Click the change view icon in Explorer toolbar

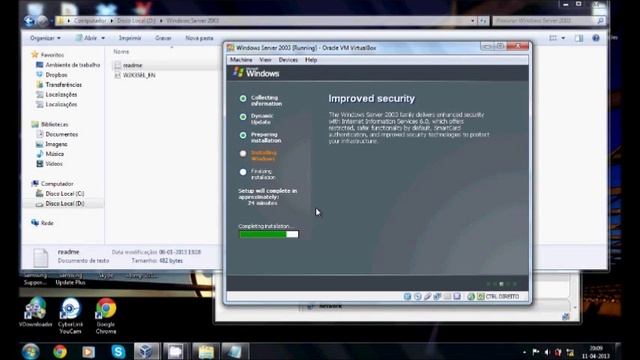pos(553,38)
